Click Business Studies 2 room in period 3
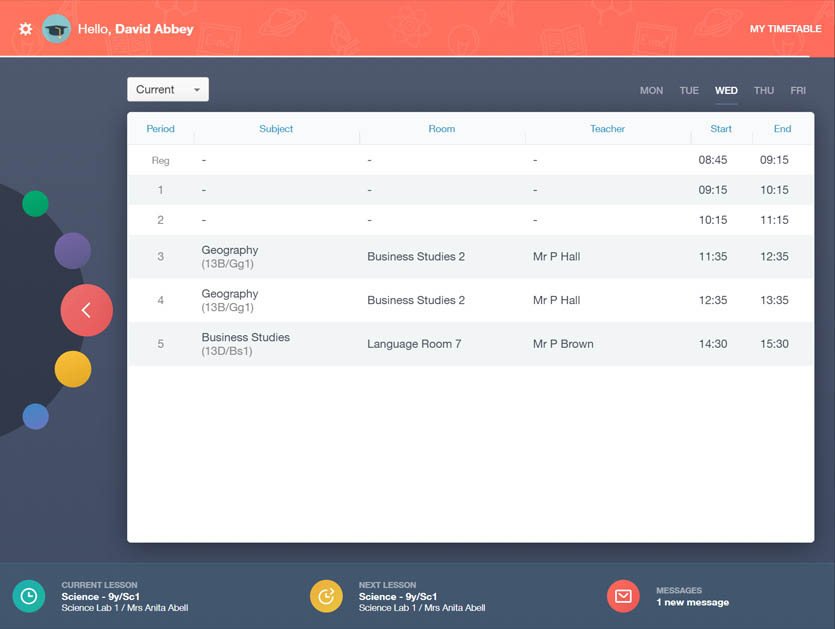This screenshot has height=629, width=835. click(x=416, y=257)
